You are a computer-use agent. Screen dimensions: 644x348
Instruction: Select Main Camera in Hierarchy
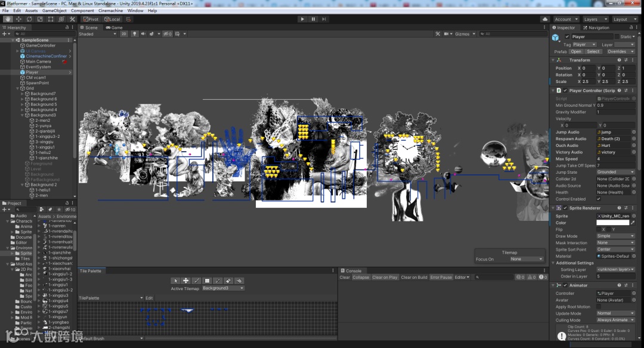pos(38,61)
